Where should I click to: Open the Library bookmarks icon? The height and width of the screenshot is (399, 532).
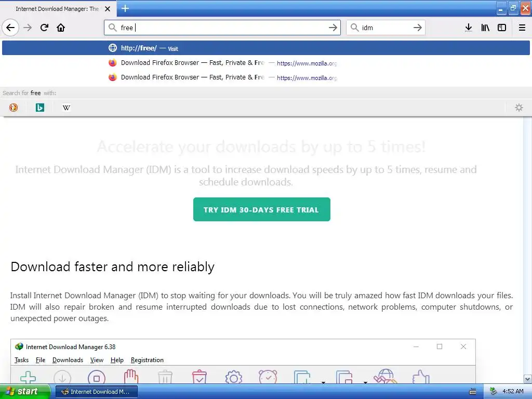point(485,28)
